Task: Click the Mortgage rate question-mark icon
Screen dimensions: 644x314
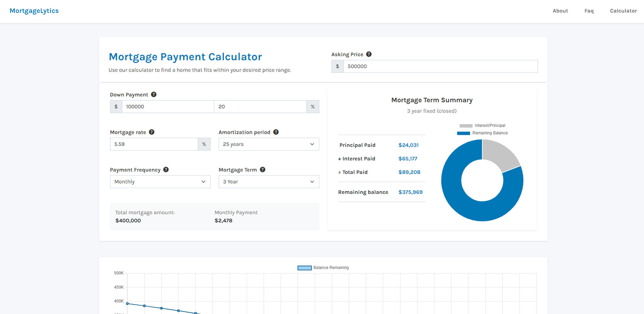Action: click(152, 132)
